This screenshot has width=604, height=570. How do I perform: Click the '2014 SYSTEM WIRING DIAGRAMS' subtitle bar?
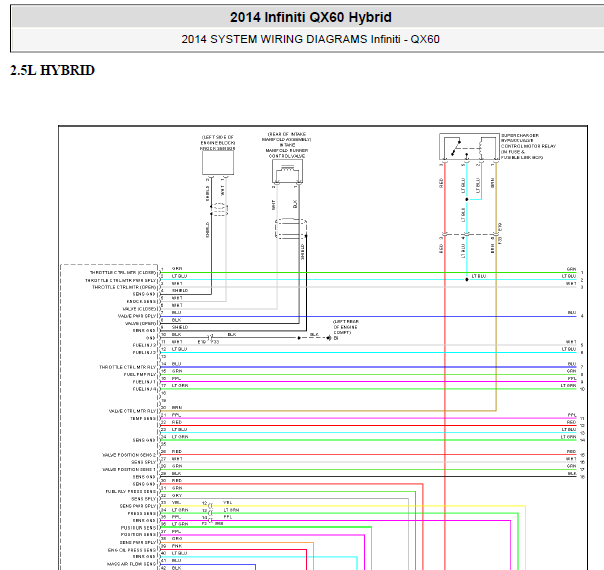[310, 40]
